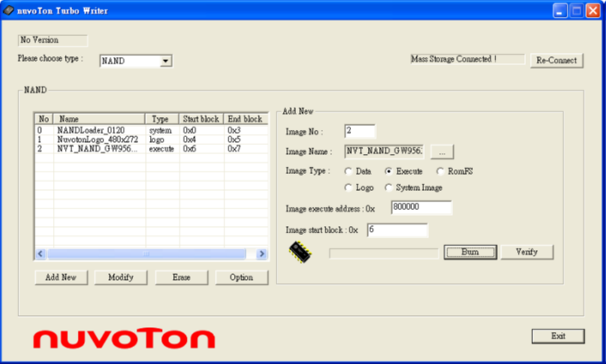Open the NAND type dropdown
This screenshot has width=606, height=364.
[166, 61]
